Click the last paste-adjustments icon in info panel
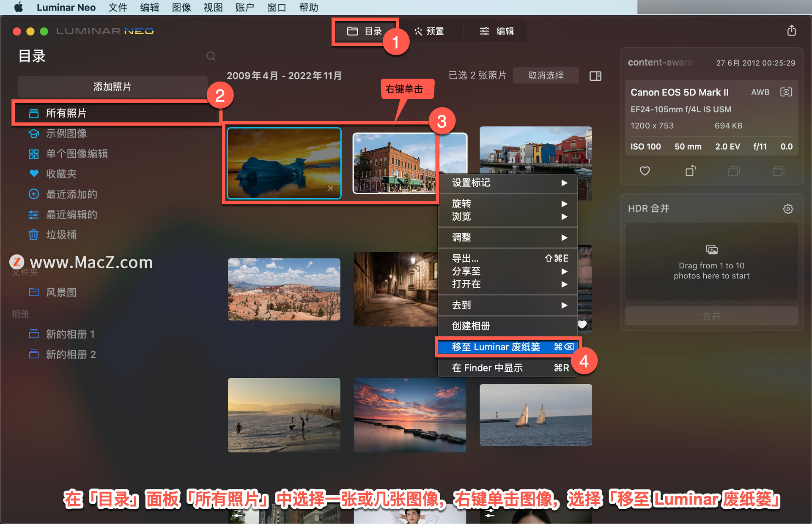Screen dimensions: 812x524 (x=779, y=171)
